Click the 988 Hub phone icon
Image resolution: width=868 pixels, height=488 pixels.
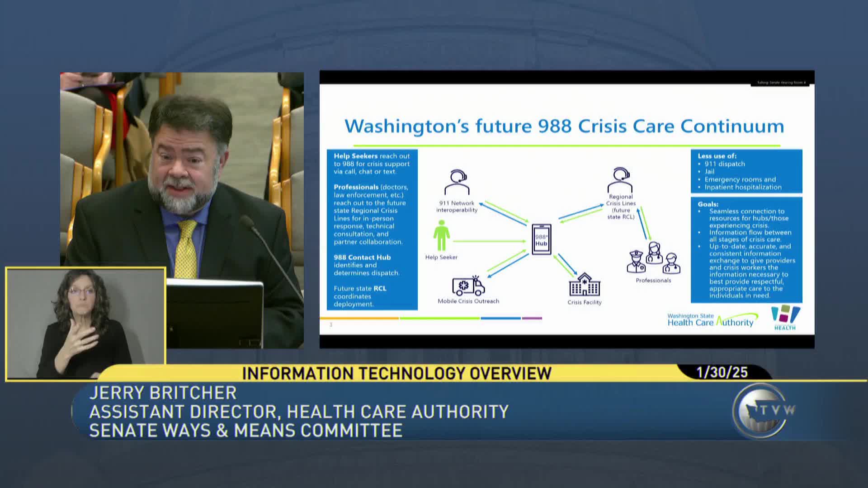(x=541, y=239)
